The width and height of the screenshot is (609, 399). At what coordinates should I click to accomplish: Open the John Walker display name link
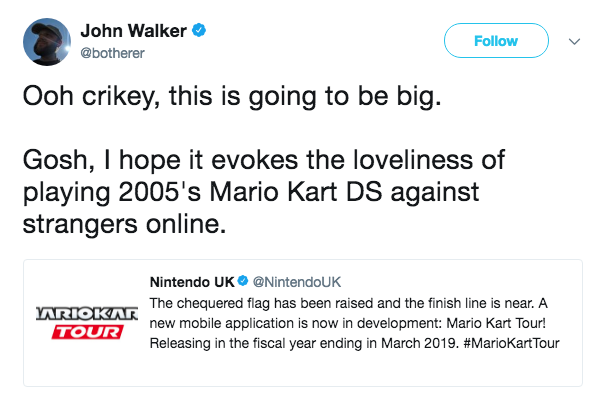tap(133, 31)
